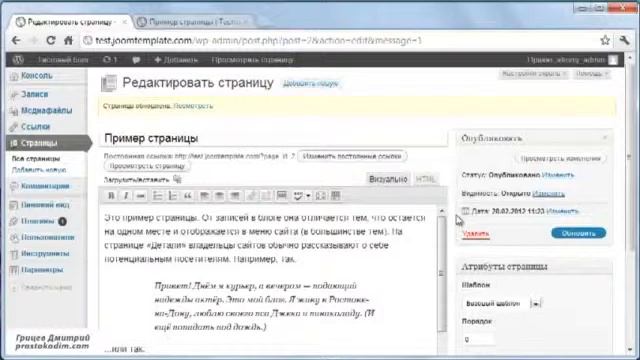This screenshot has height=360, width=640.
Task: Align editor text to the left
Action: click(x=204, y=196)
